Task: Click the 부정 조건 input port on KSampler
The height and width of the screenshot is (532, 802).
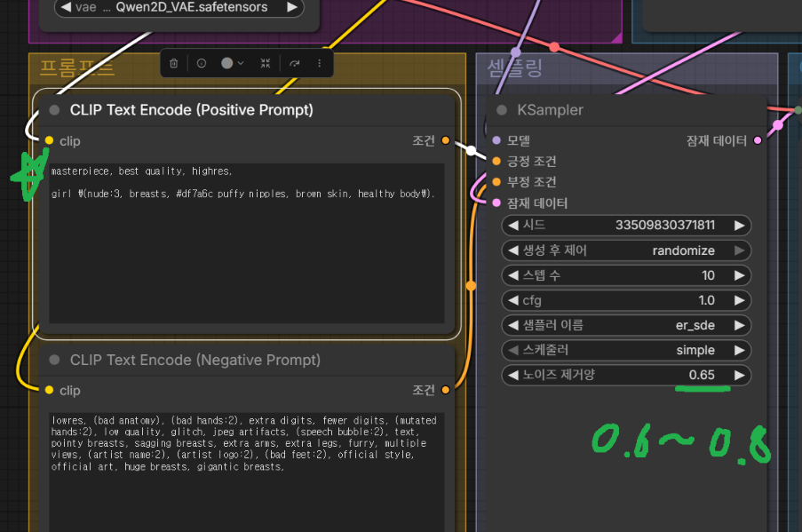Action: point(496,181)
